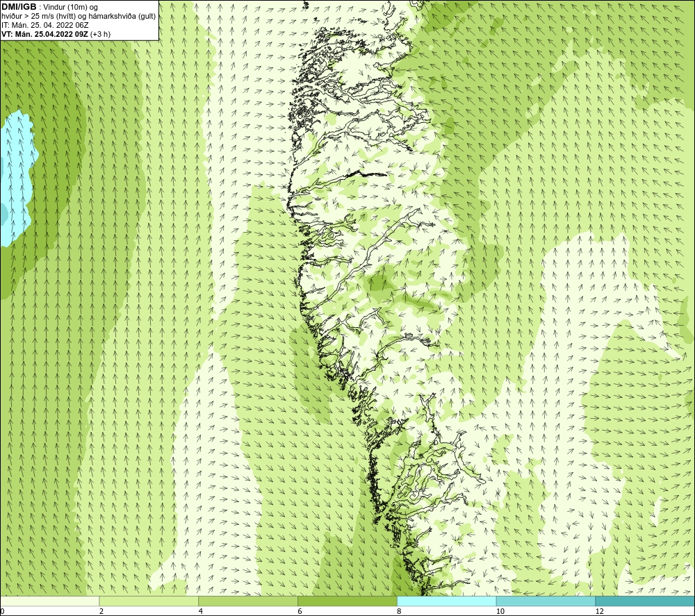This screenshot has height=616, width=695.
Task: Click the 4–6 m/s color bar segment
Action: pyautogui.click(x=248, y=601)
